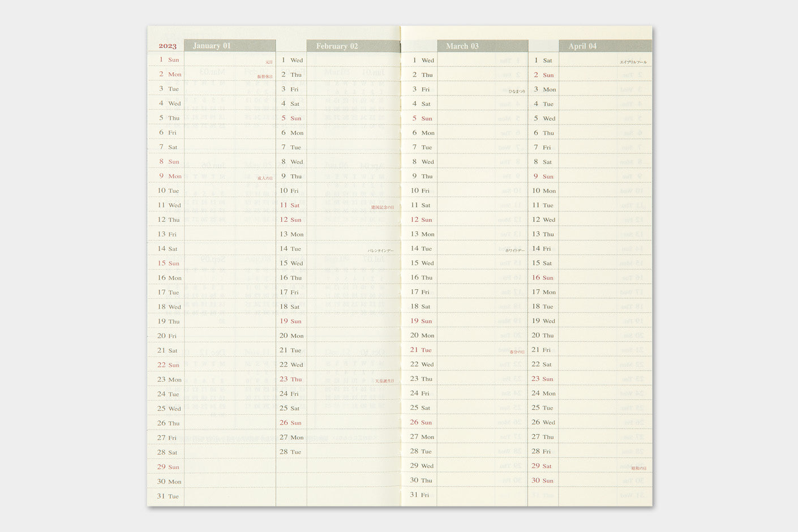Select February 14 Tue date

pos(290,248)
